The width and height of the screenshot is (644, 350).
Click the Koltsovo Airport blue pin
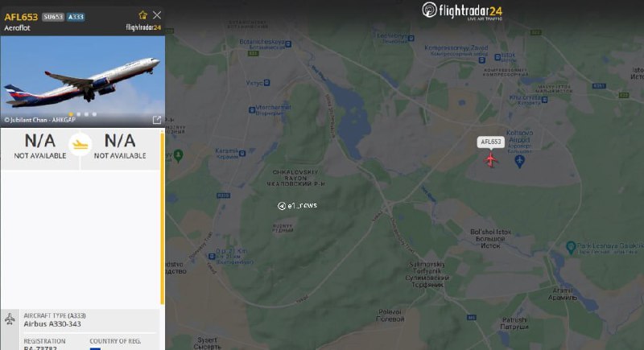(x=519, y=161)
